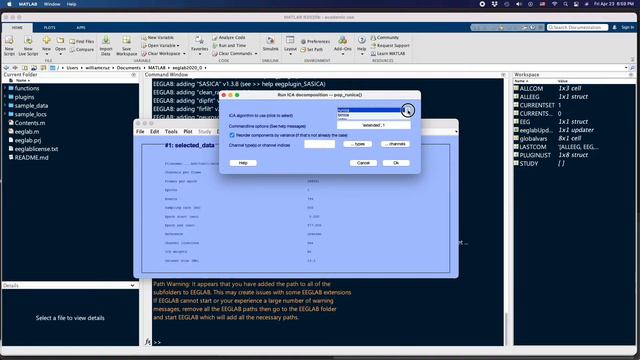Select eeglab.m in Current Folder
The image size is (640, 360).
tap(27, 131)
